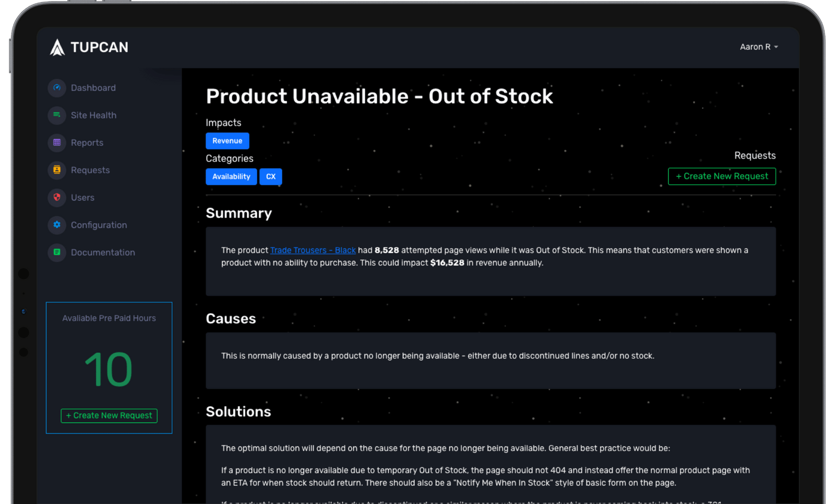The width and height of the screenshot is (835, 504).
Task: Open the Configuration gear icon
Action: [x=56, y=225]
